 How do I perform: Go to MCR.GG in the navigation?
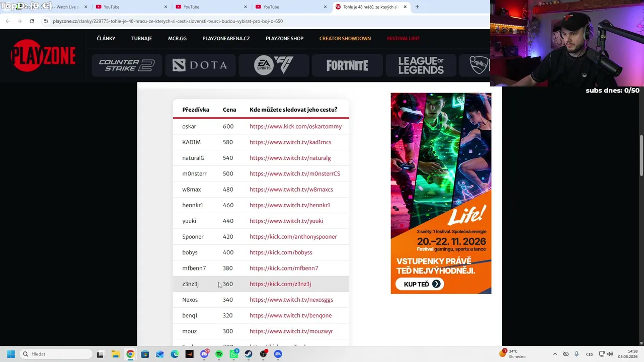(x=177, y=38)
